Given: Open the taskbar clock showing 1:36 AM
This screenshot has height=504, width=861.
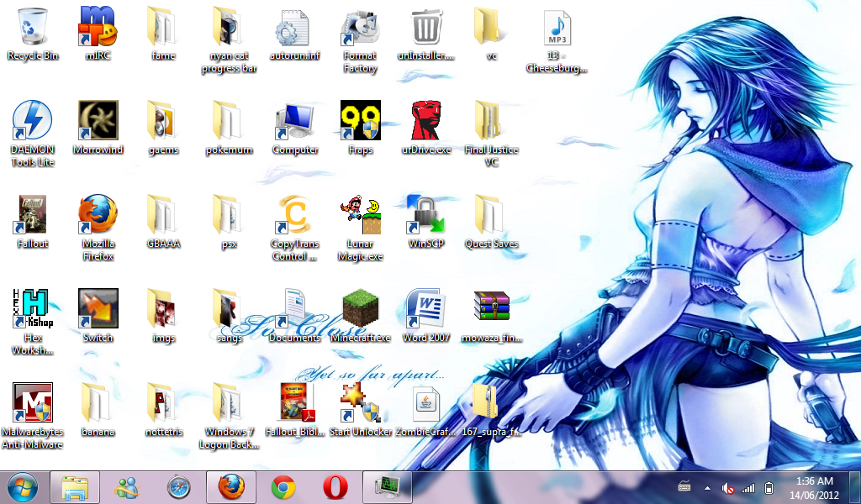Looking at the screenshot, I should 814,487.
